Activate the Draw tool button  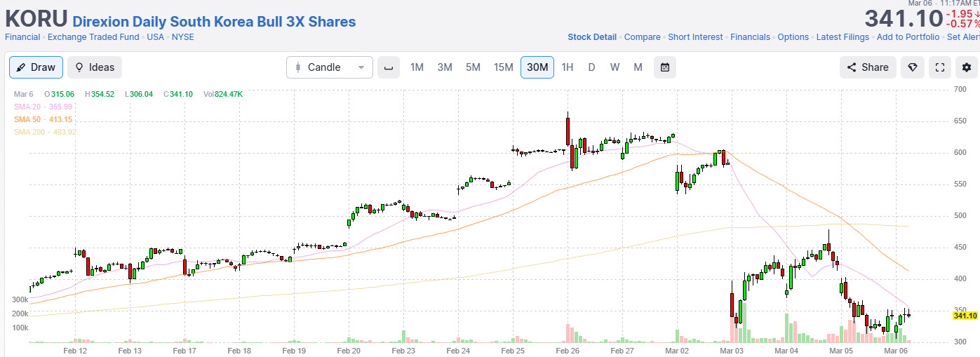(36, 67)
